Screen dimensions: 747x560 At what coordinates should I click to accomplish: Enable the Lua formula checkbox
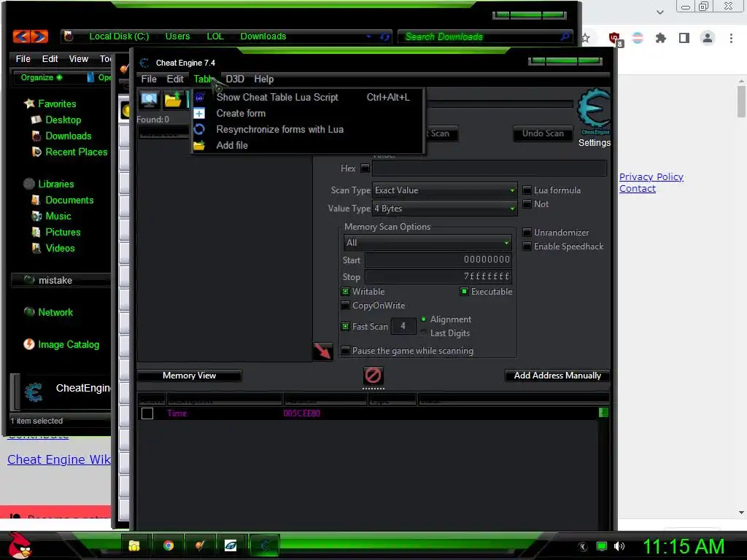pos(527,190)
